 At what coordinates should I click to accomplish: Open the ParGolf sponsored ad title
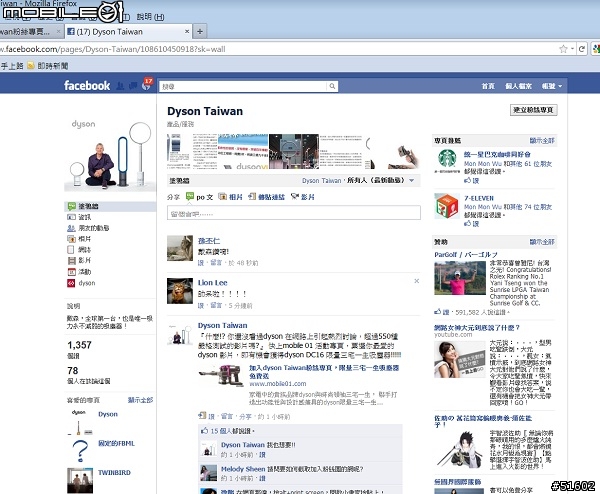tap(466, 254)
